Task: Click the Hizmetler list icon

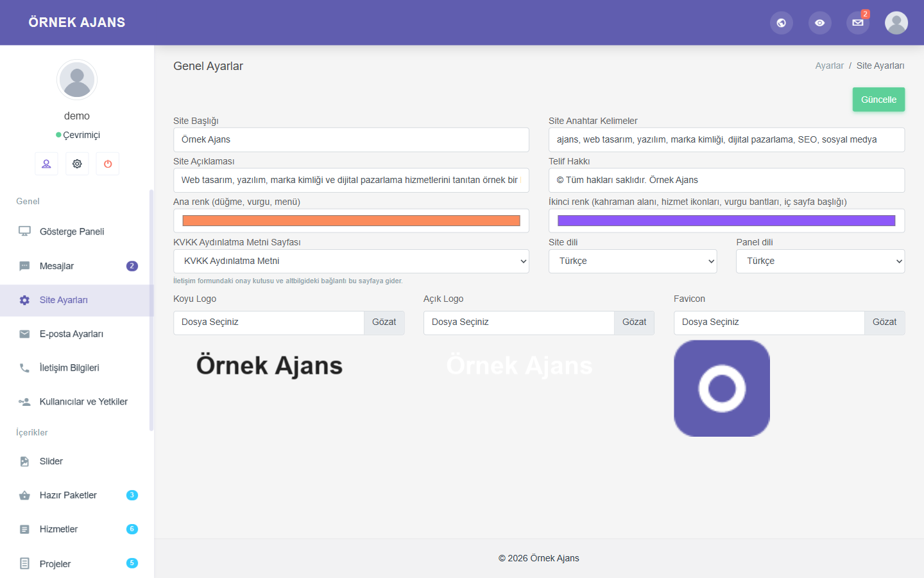Action: (x=24, y=529)
